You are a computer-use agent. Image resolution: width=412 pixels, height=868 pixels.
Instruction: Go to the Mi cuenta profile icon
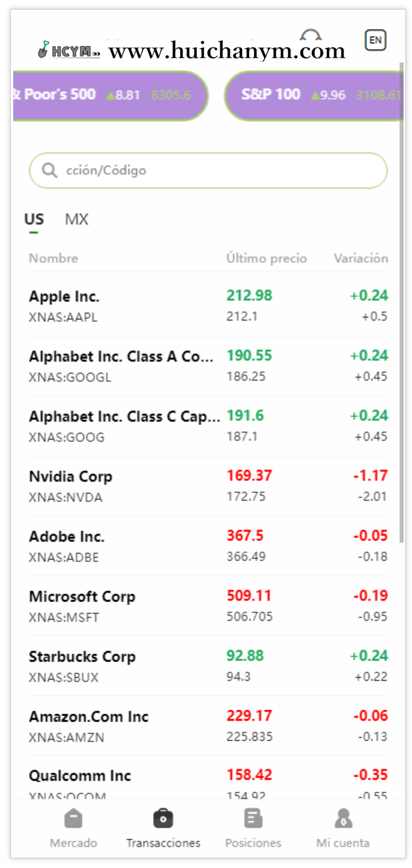[343, 818]
